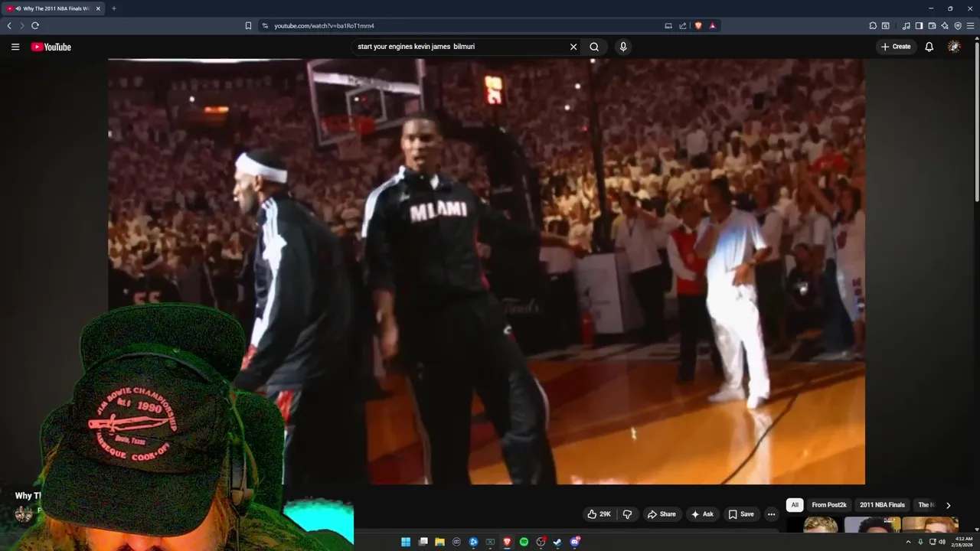Go to the YouTube home logo
Image resolution: width=980 pixels, height=551 pixels.
pos(51,47)
